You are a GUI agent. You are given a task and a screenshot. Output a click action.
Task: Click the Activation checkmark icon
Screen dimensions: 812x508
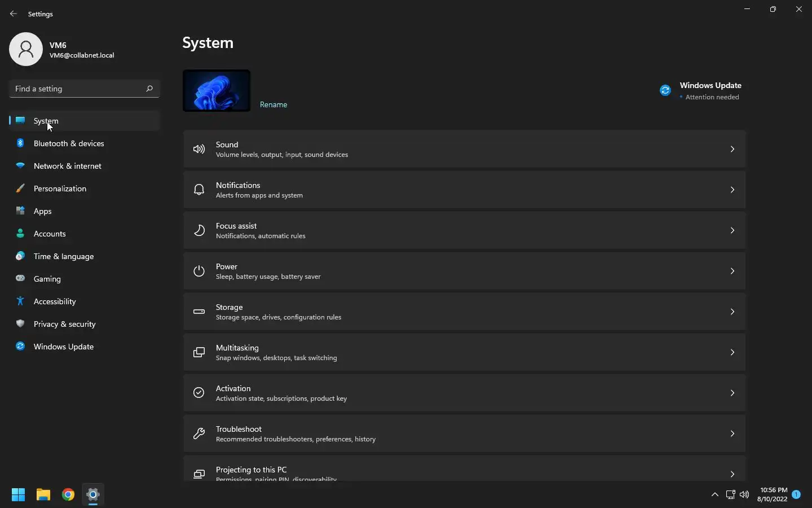pyautogui.click(x=199, y=393)
